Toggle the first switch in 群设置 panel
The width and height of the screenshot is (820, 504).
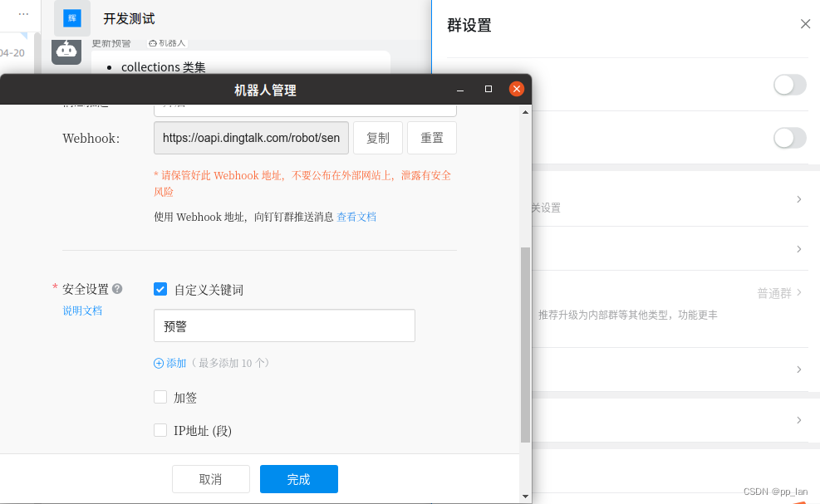(x=789, y=85)
